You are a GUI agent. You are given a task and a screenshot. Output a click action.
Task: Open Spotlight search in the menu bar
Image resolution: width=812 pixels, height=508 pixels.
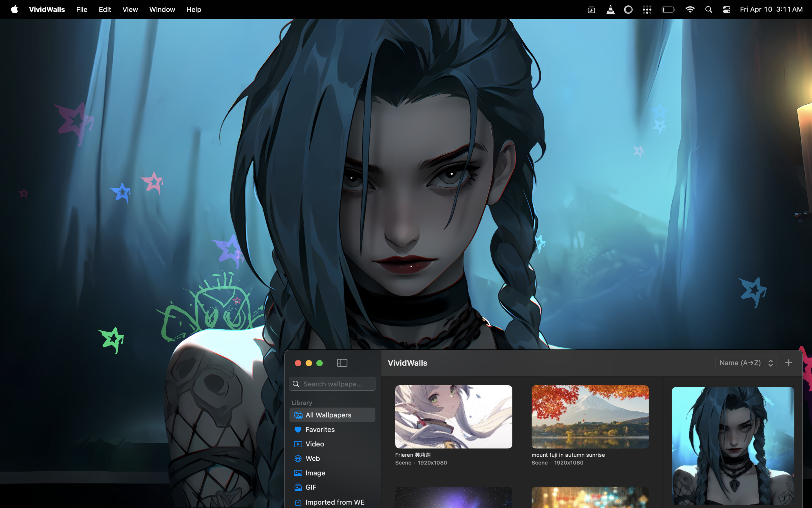(x=709, y=9)
